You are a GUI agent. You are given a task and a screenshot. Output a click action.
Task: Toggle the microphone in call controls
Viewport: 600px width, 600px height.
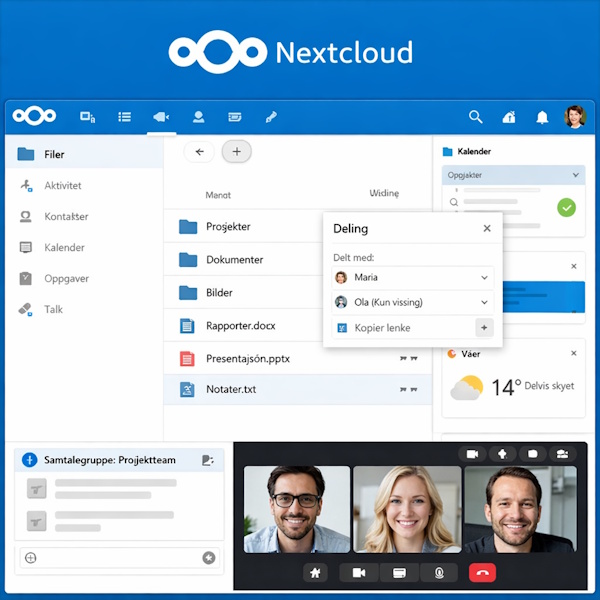coord(439,573)
